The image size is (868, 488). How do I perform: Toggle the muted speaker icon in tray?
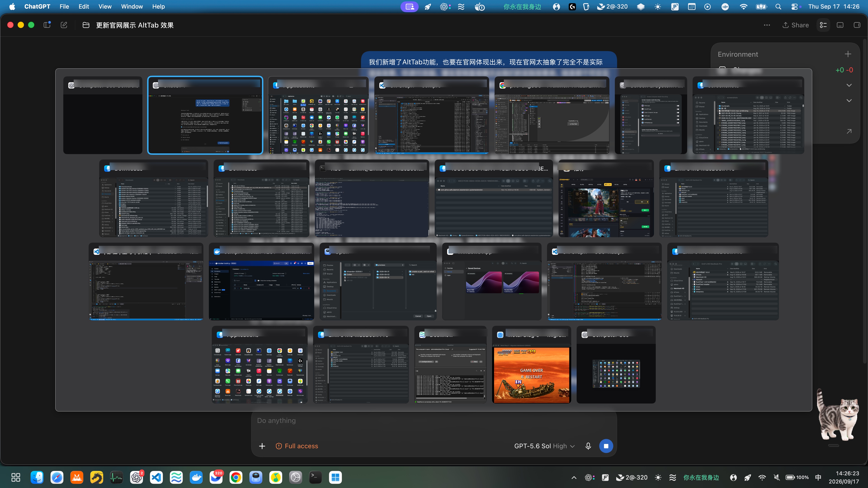(x=777, y=477)
